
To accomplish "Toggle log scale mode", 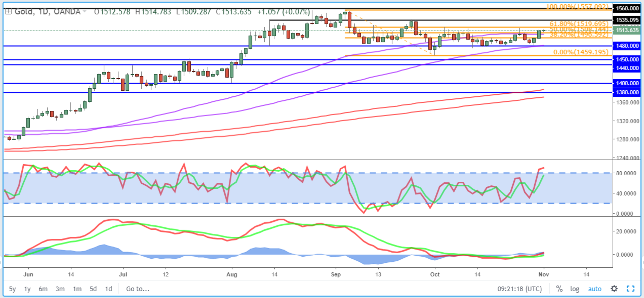I will [574, 289].
